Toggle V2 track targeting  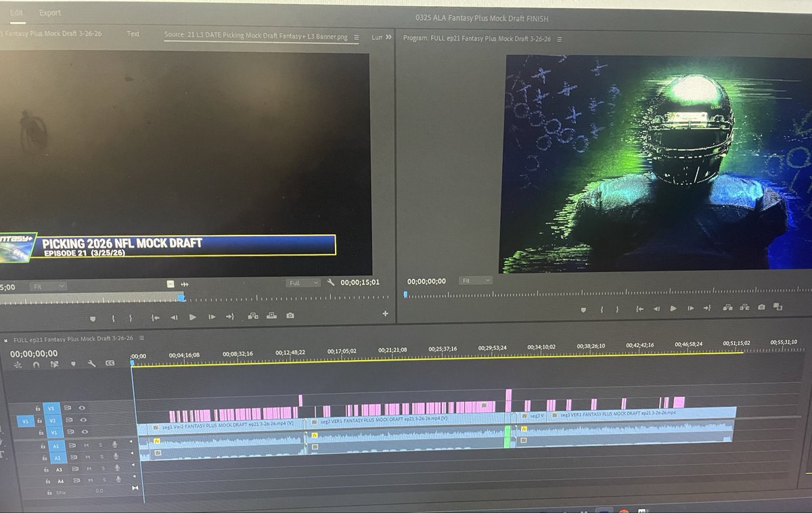point(52,421)
